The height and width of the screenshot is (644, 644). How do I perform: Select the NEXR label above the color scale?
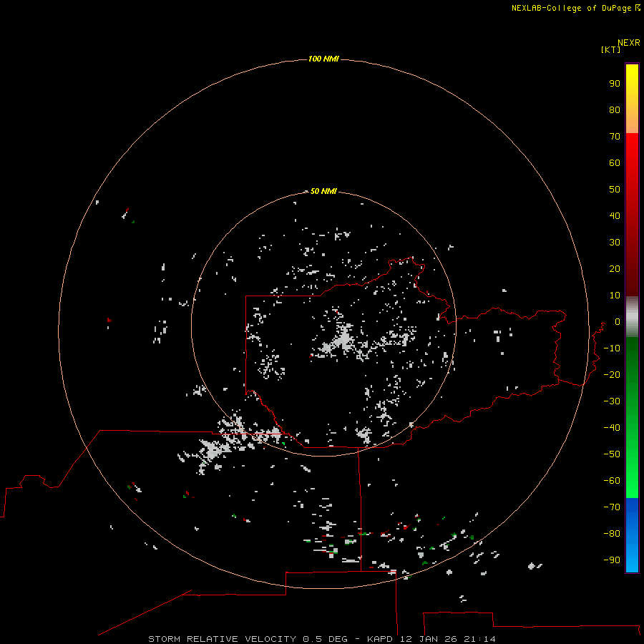click(629, 43)
